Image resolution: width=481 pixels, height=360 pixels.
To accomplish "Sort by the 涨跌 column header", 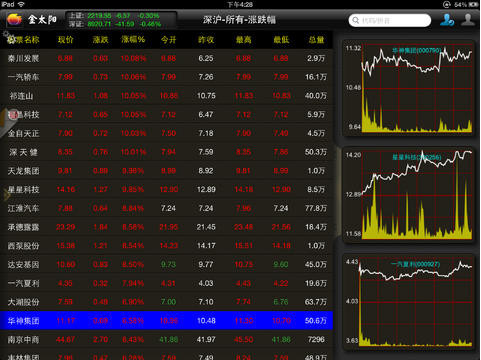I will click(100, 40).
